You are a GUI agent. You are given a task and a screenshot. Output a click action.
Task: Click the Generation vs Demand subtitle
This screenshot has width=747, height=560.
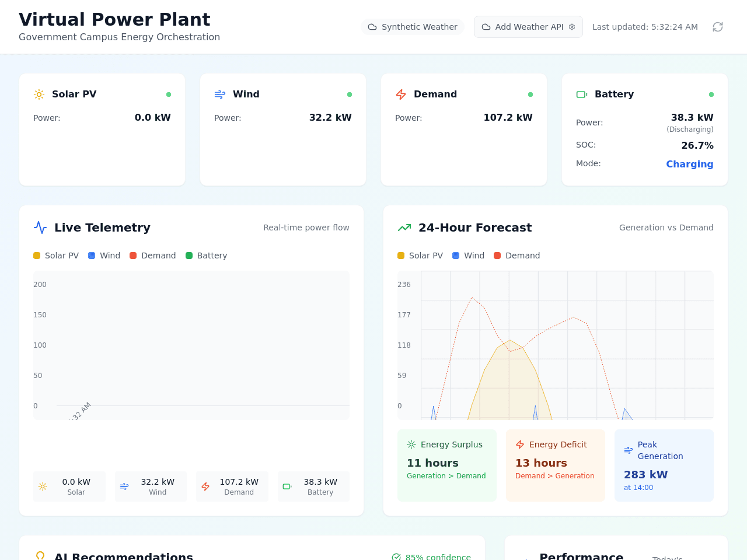(x=666, y=228)
